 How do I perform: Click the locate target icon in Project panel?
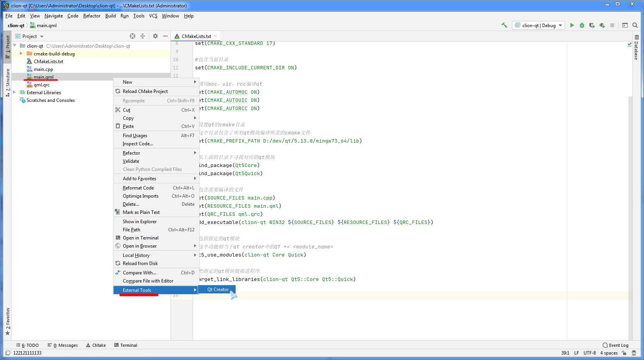click(x=133, y=36)
